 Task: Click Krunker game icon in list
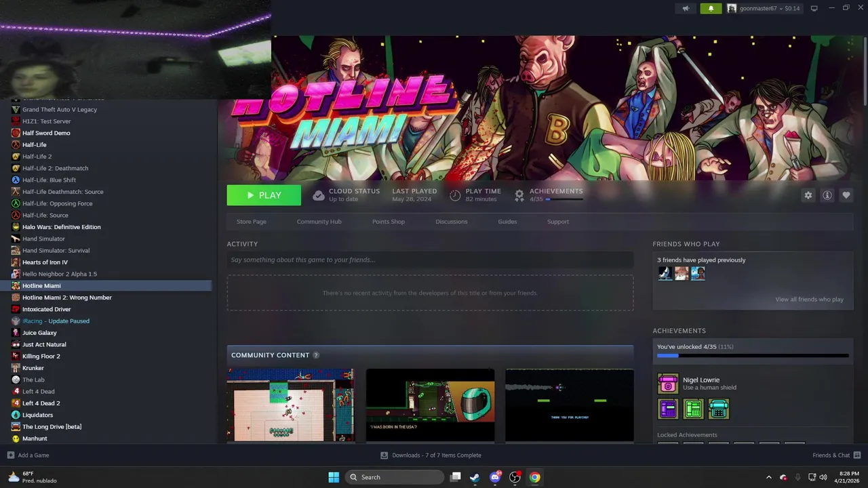pos(16,368)
